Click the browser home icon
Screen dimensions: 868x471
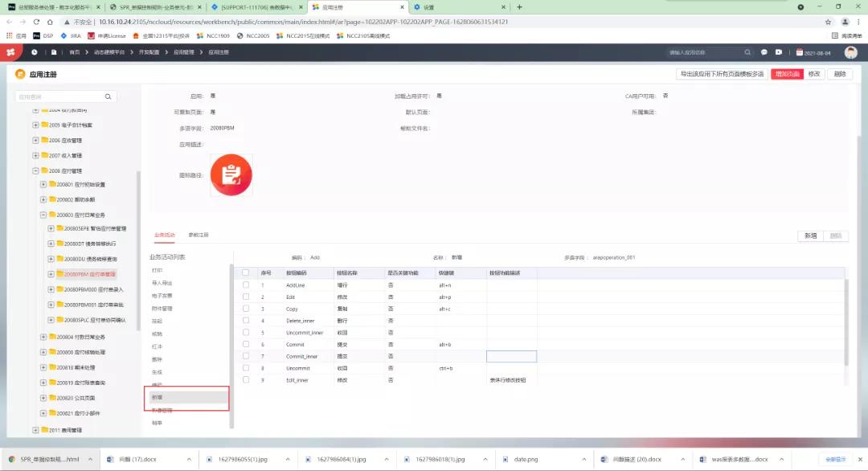click(50, 23)
